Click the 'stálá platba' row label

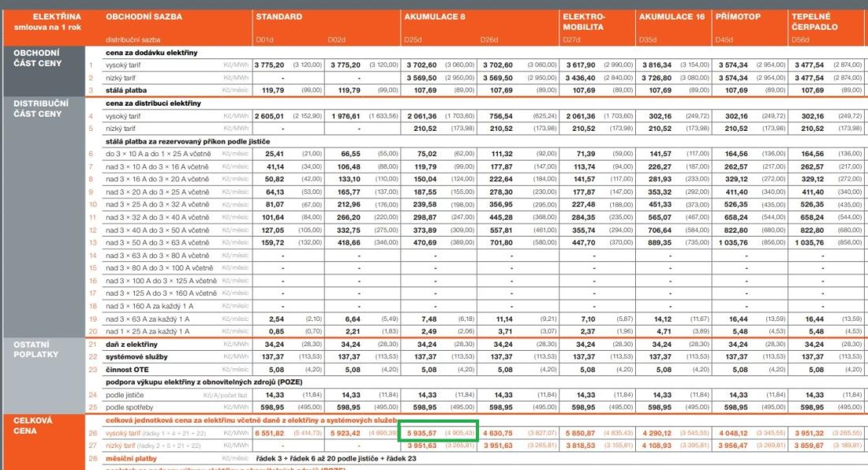(x=126, y=90)
